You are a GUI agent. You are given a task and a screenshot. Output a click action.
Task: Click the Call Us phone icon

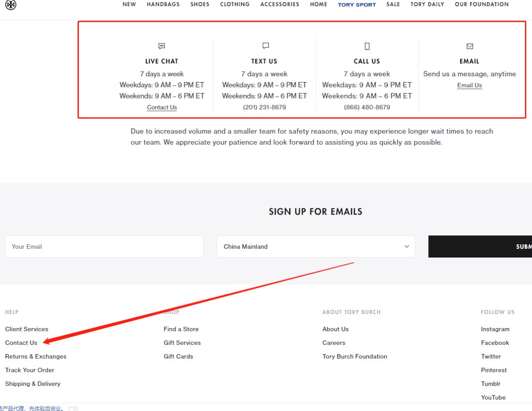point(367,46)
